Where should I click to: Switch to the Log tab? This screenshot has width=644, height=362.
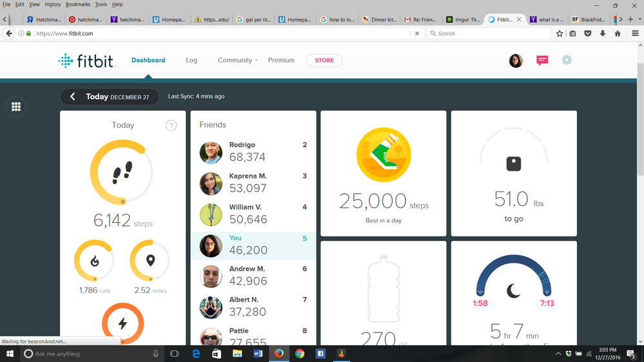point(191,61)
